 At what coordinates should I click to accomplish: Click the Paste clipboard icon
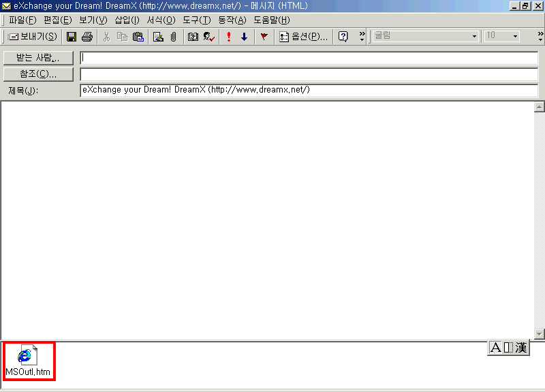pos(138,37)
